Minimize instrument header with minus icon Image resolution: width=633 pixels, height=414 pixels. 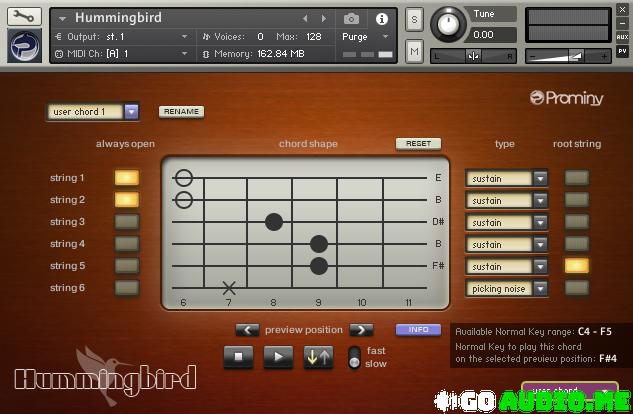(x=622, y=23)
